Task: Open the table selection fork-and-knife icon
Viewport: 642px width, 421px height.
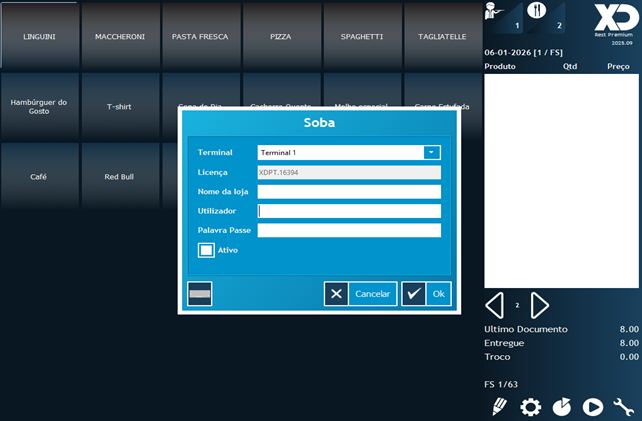Action: tap(545, 18)
